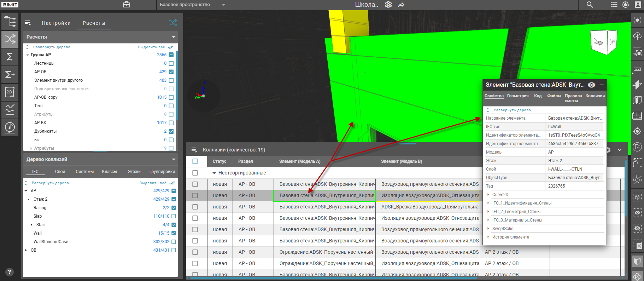Select the ruler measurement tool

637,69
